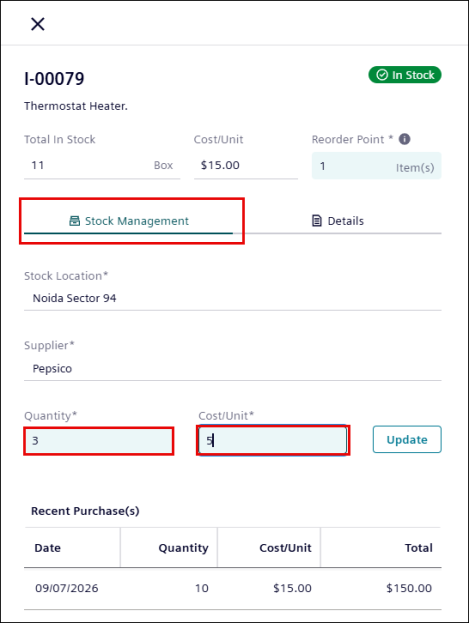Click the Stock Management box icon
The width and height of the screenshot is (469, 623).
[x=74, y=221]
